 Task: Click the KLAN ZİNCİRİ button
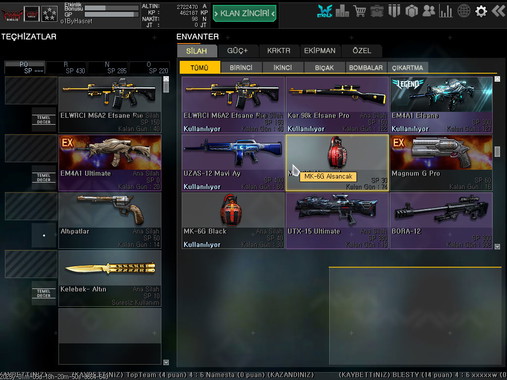[x=245, y=13]
